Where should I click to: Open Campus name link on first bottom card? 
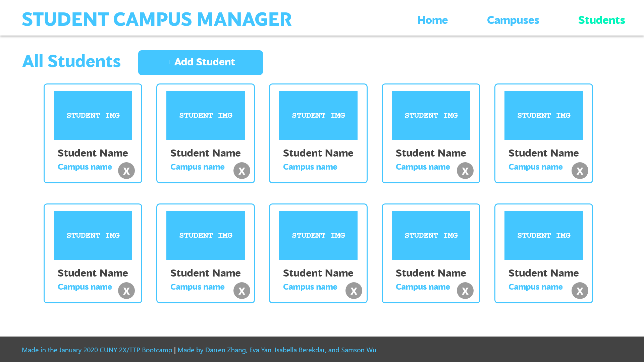(85, 287)
